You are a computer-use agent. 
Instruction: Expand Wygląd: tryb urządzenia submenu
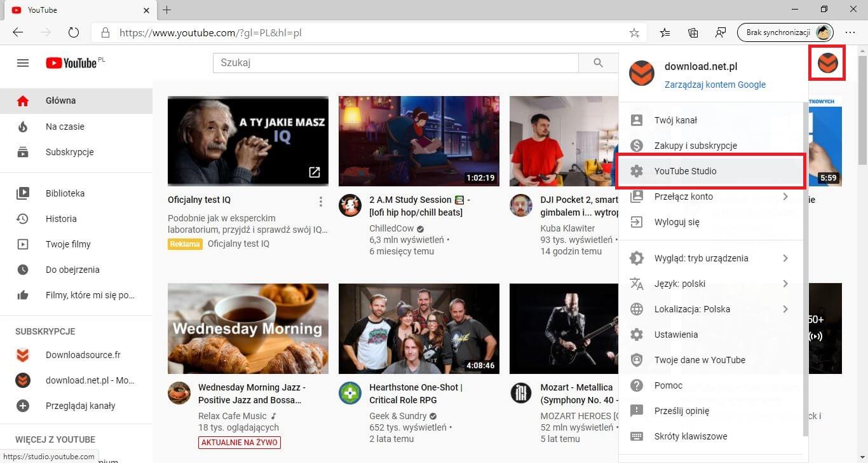pos(785,258)
